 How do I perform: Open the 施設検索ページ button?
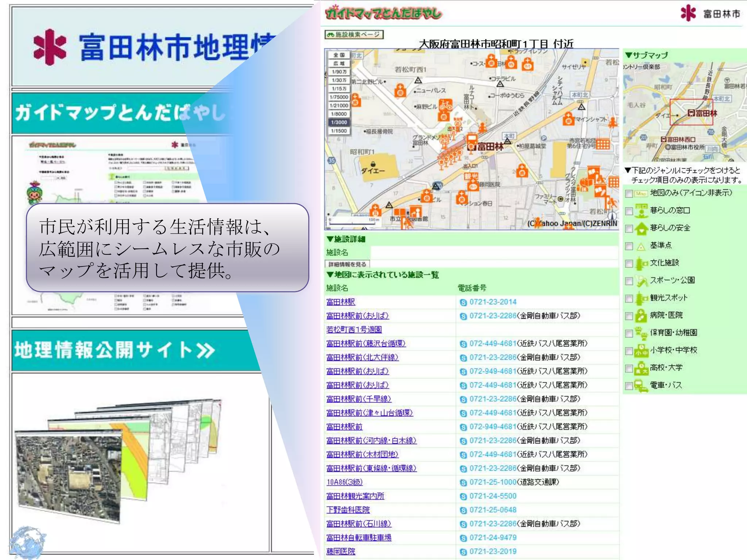(353, 35)
